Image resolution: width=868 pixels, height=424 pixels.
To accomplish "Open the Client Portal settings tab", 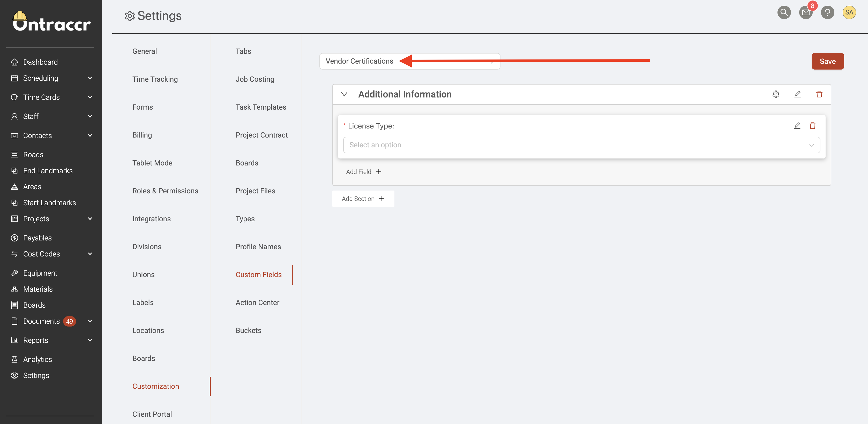I will pos(152,414).
